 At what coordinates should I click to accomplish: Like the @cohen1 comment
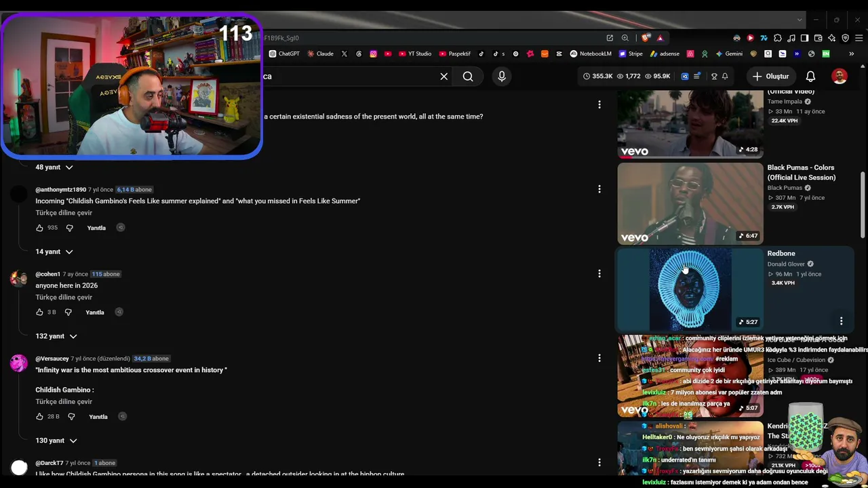39,312
